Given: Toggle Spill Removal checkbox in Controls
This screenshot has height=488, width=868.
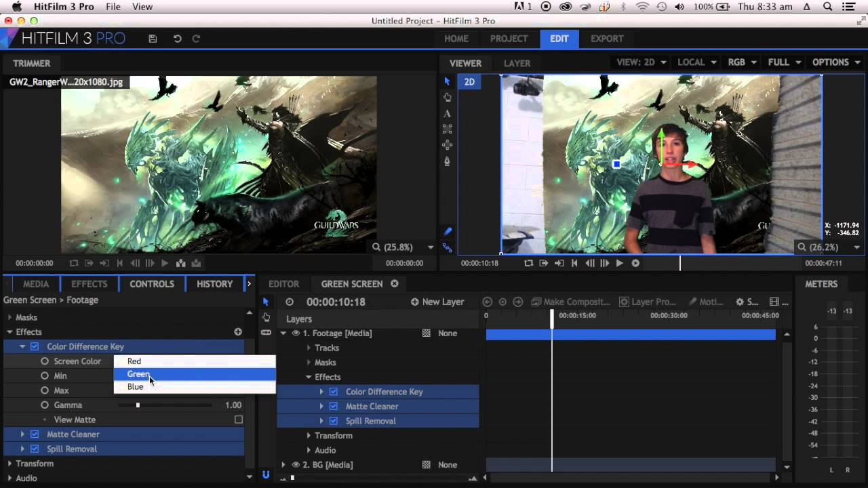Looking at the screenshot, I should (35, 449).
